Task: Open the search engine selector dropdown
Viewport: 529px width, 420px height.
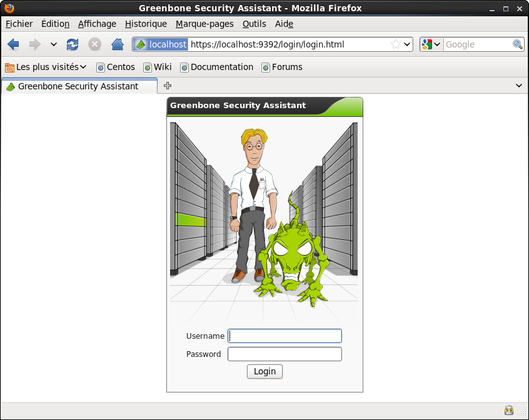Action: 431,44
